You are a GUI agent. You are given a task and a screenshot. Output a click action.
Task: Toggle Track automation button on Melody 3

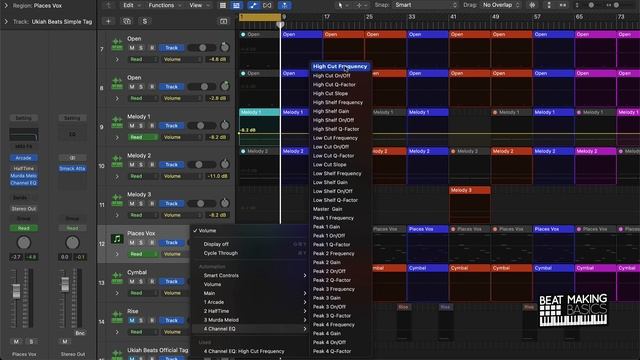(x=171, y=203)
